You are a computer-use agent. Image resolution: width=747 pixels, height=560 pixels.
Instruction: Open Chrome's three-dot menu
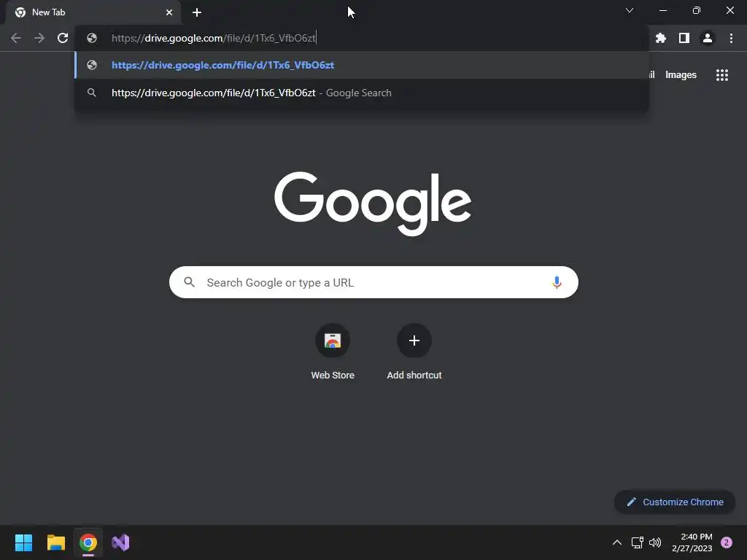point(731,38)
